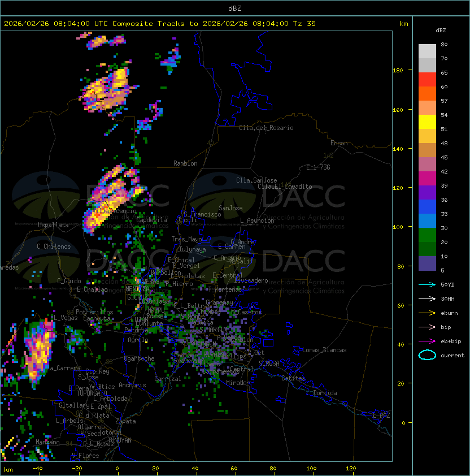470x476 pixels.
Task: Click the Capdevila place label
Action: [x=152, y=220]
